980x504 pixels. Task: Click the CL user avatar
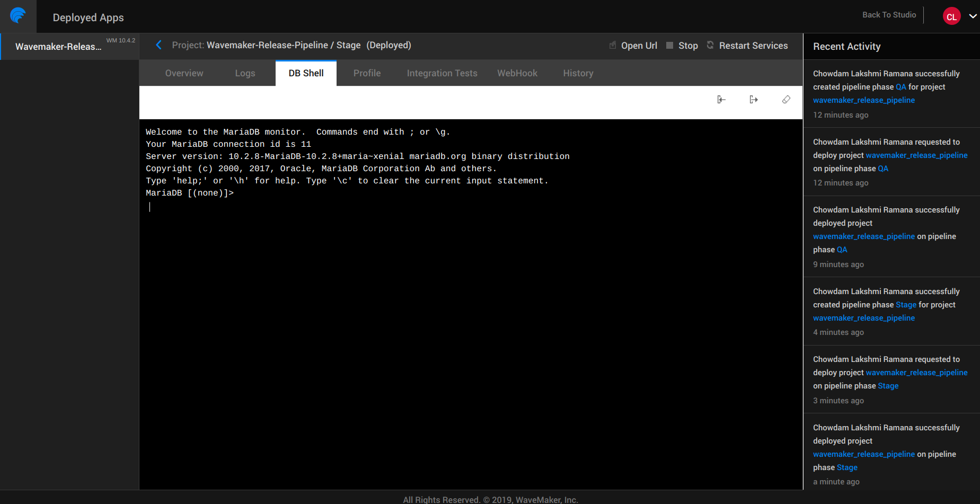pyautogui.click(x=951, y=16)
